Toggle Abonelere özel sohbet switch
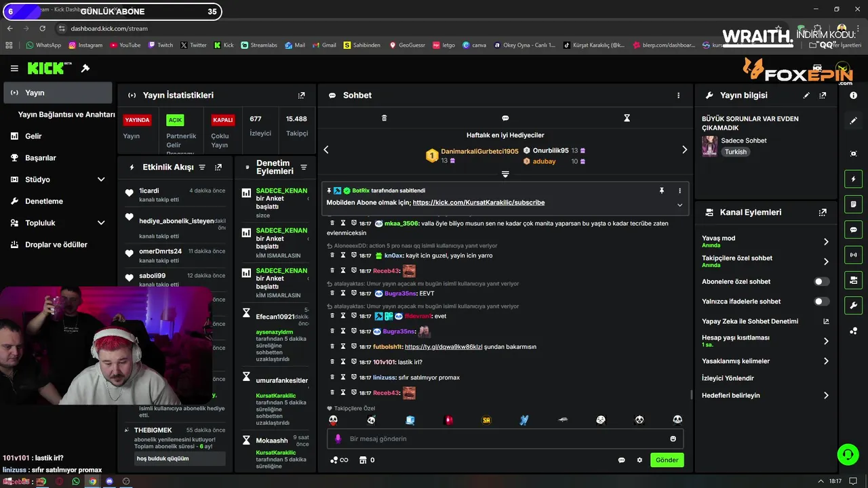Image resolution: width=868 pixels, height=488 pixels. click(x=821, y=281)
